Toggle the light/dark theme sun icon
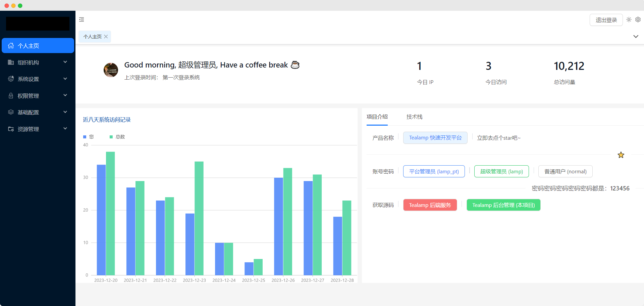The width and height of the screenshot is (644, 306). click(x=629, y=20)
